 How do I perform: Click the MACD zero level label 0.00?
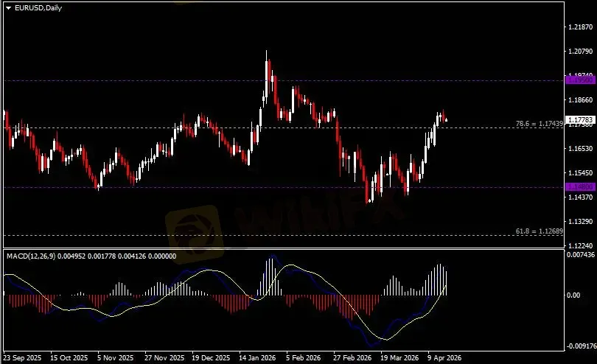click(573, 295)
